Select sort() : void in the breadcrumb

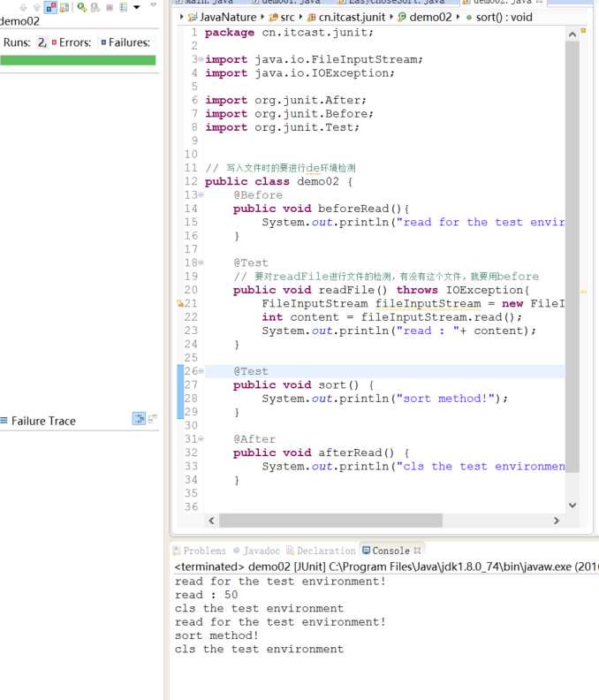pos(498,18)
